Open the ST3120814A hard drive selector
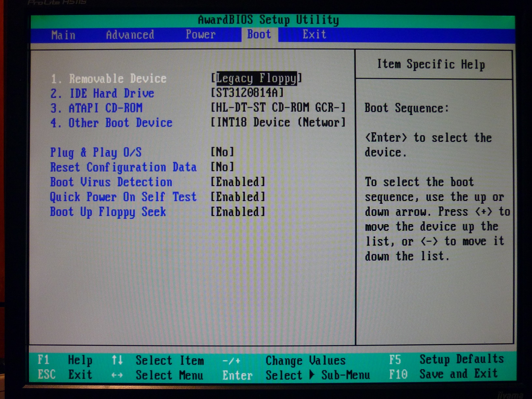Image resolution: width=532 pixels, height=399 pixels. pos(247,93)
